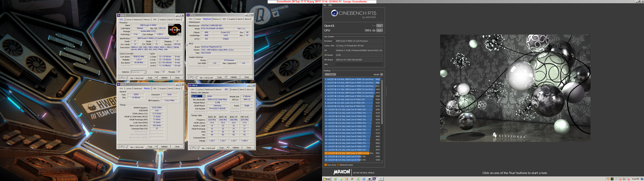
Task: Open Internet Explorer from the taskbar
Action: tap(336, 179)
